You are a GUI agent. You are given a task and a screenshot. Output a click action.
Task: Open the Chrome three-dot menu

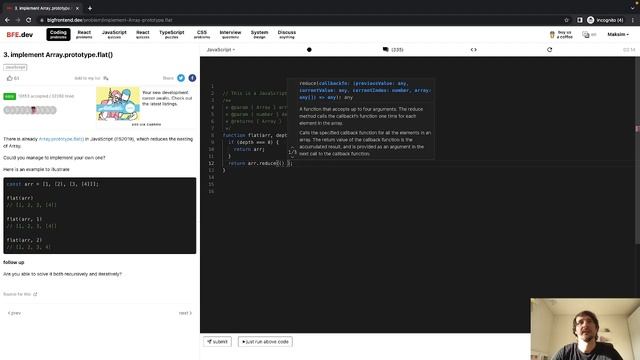click(x=633, y=20)
